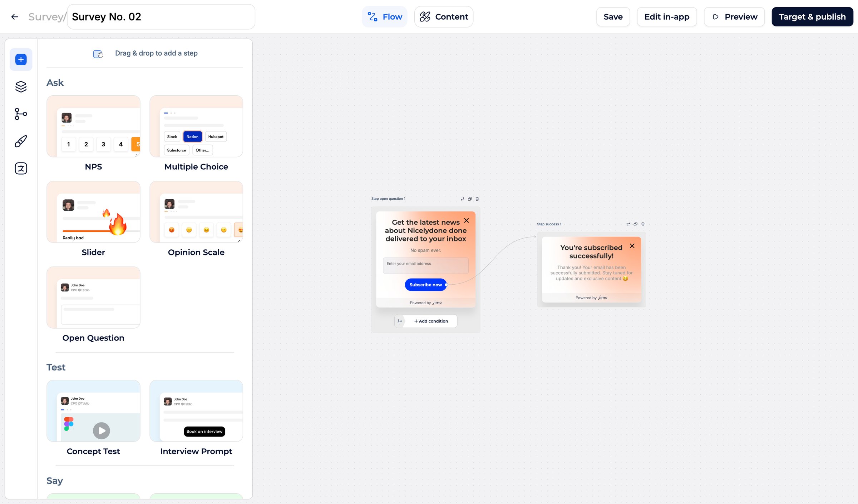
Task: Click 'Powered by Jimo' on the success card
Action: point(591,298)
